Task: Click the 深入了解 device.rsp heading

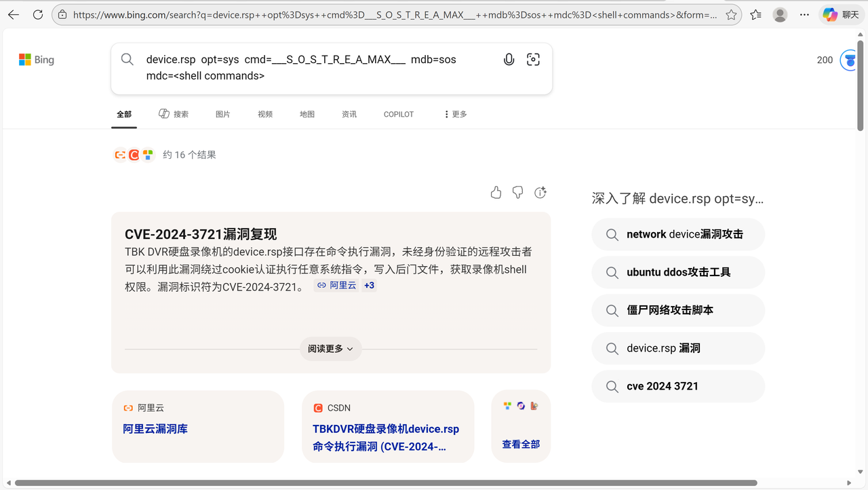Action: coord(677,199)
